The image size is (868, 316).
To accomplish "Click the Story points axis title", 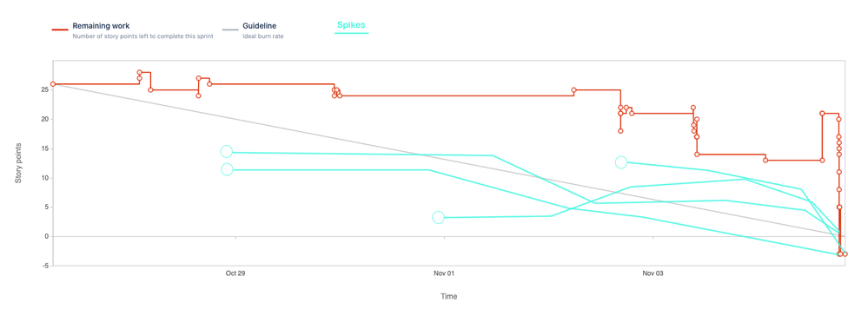I will 18,162.
